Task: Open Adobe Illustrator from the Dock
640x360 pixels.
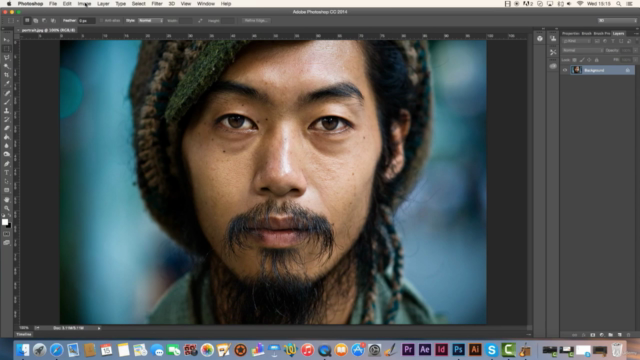Action: coord(475,350)
